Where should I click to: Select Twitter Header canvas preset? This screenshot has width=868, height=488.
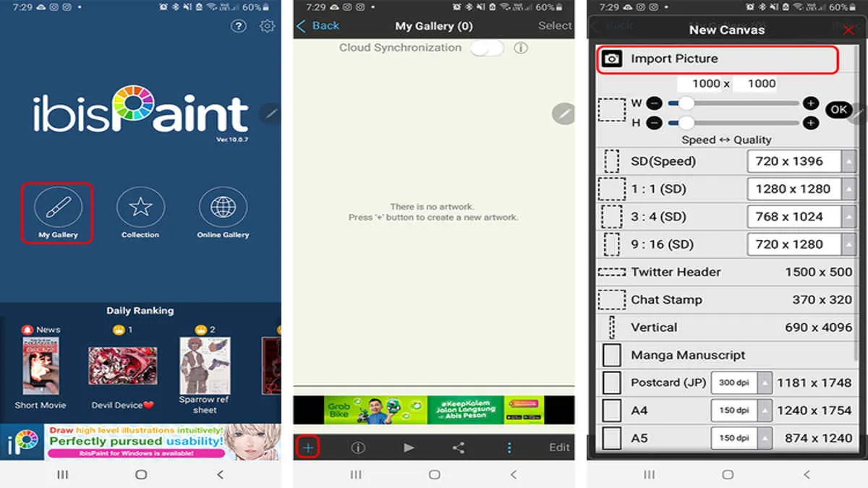[x=726, y=272]
